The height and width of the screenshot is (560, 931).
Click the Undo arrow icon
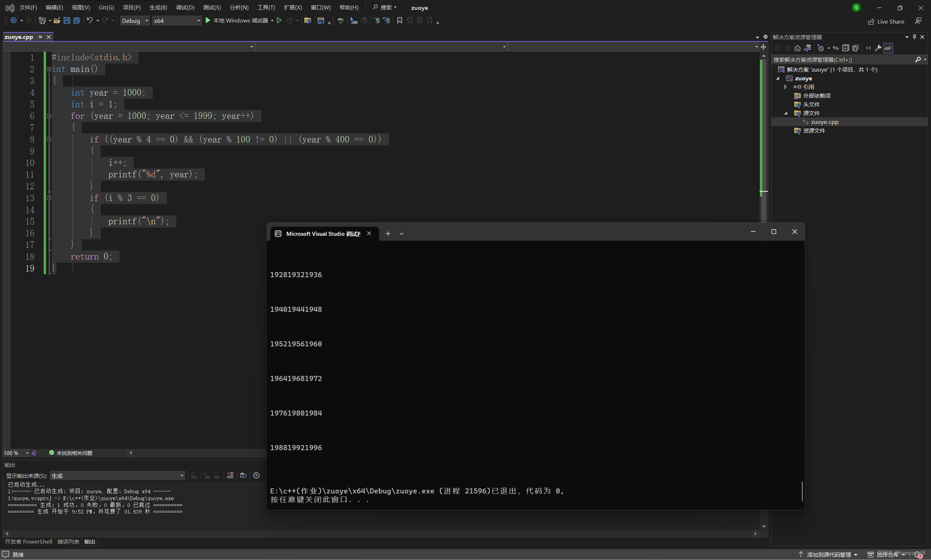[89, 20]
